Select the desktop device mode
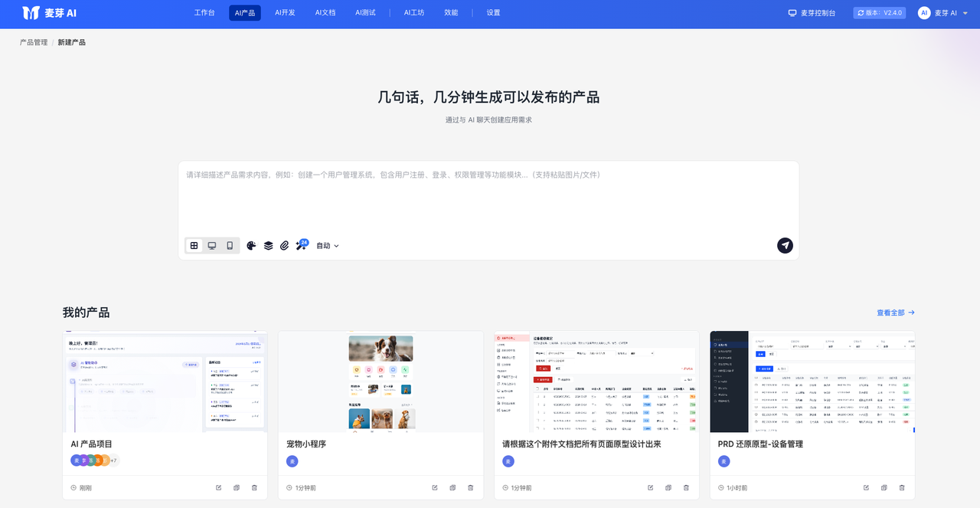This screenshot has width=980, height=508. pos(212,245)
